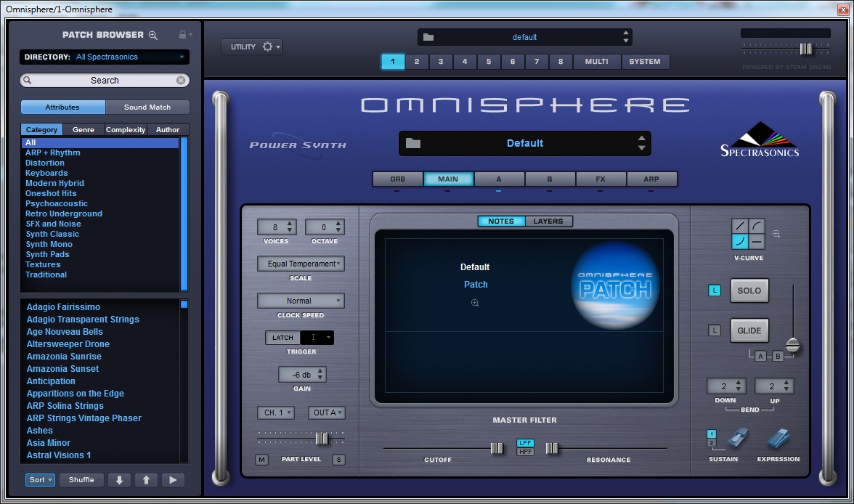The height and width of the screenshot is (504, 854).
Task: Select the HPF master filter type
Action: click(x=526, y=452)
